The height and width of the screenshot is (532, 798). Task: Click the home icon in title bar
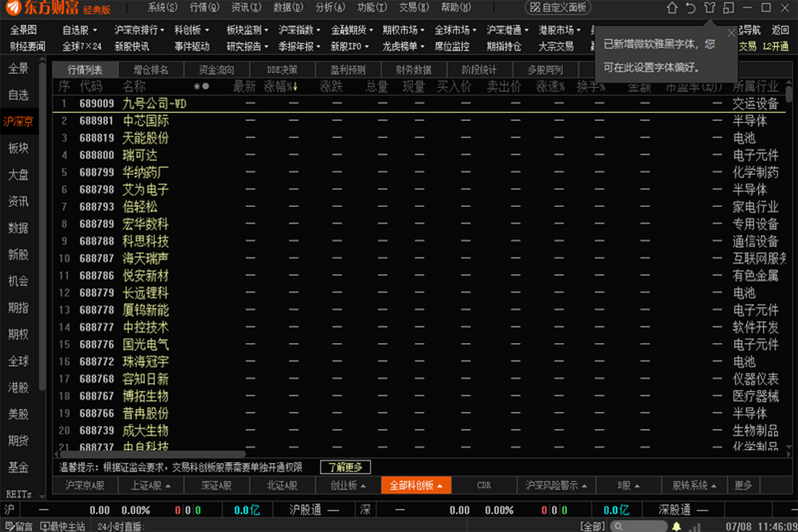[672, 8]
